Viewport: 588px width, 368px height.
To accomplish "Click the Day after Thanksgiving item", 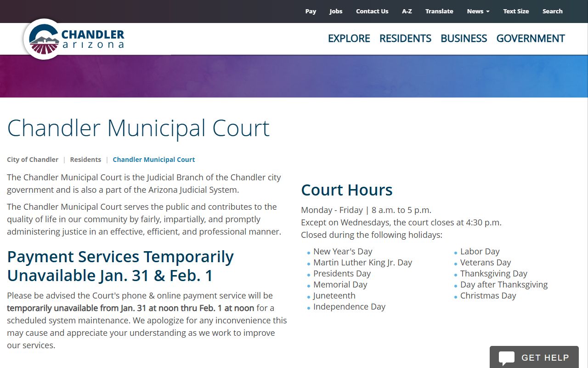I will (x=504, y=285).
